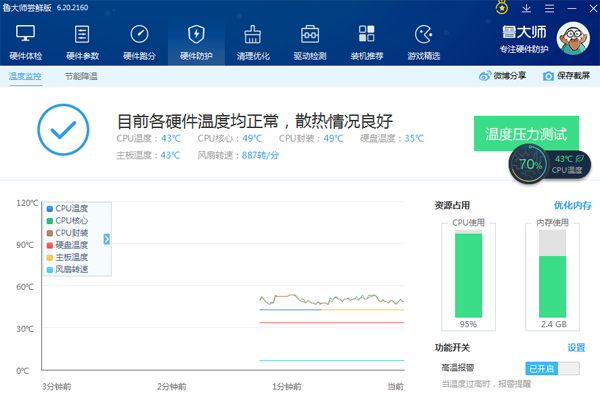This screenshot has height=403, width=600.
Task: Click the CPU使用 usage bar
Action: 467,273
